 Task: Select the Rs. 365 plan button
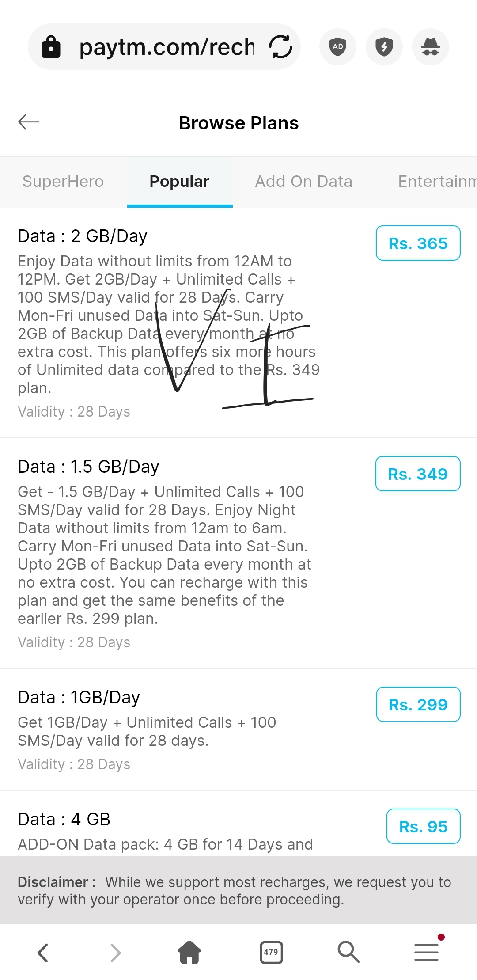tap(418, 243)
